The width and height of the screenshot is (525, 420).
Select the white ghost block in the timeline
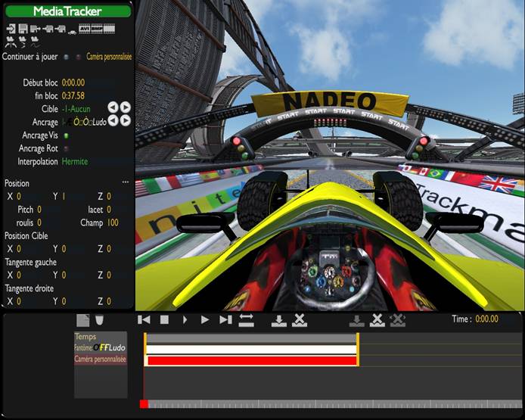click(251, 350)
